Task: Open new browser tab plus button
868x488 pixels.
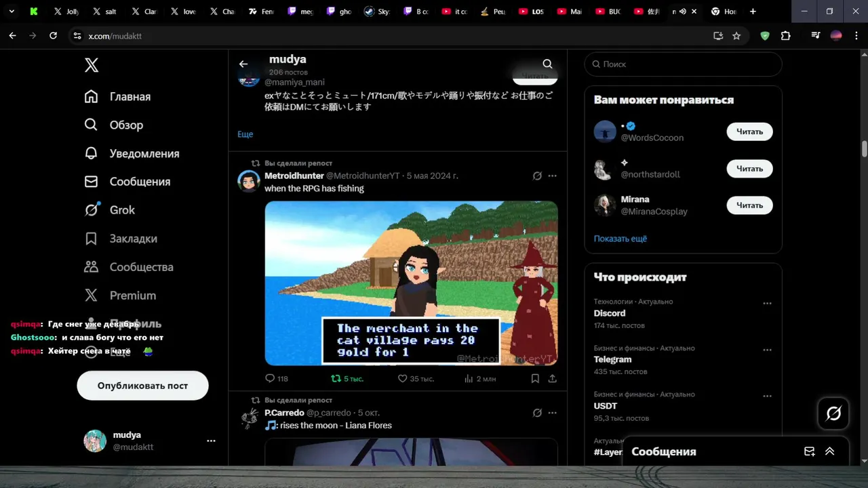Action: click(753, 12)
